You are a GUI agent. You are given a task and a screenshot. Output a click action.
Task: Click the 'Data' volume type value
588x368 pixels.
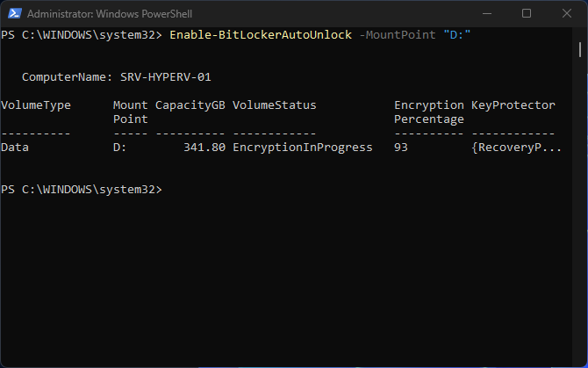15,148
